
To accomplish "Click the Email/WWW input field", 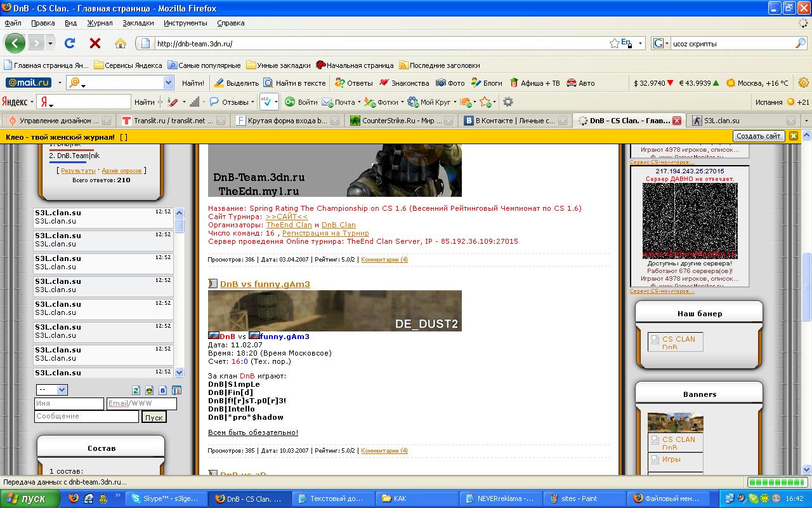I will click(141, 403).
